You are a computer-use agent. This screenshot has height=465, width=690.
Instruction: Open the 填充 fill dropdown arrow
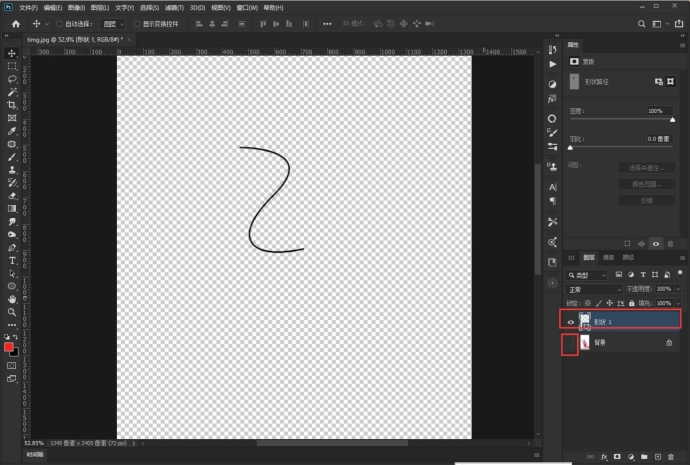tap(678, 303)
